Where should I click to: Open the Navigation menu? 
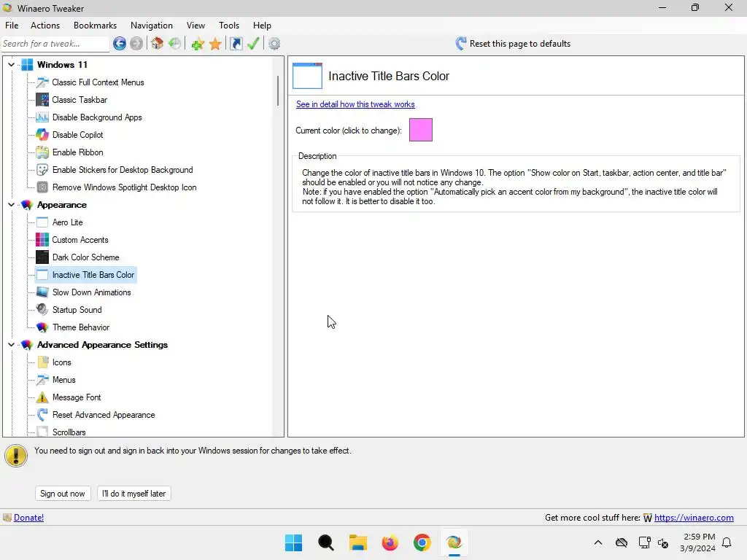(x=152, y=26)
